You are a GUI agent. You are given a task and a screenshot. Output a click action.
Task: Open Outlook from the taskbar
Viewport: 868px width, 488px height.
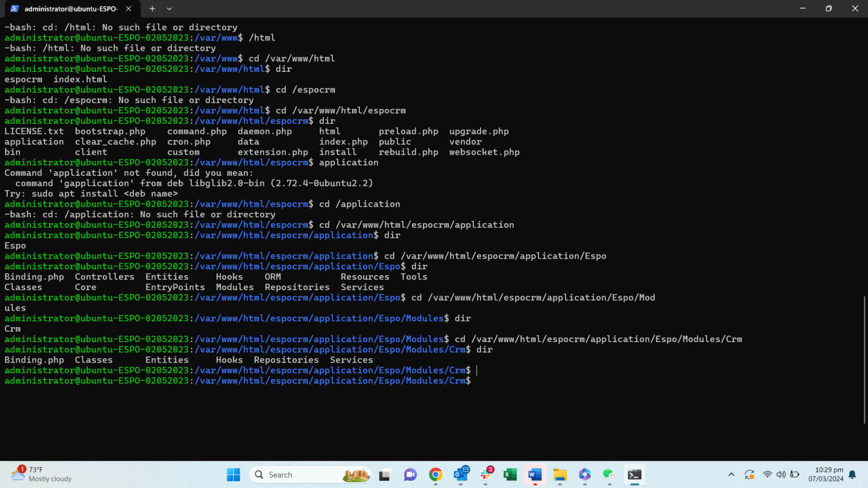[461, 475]
